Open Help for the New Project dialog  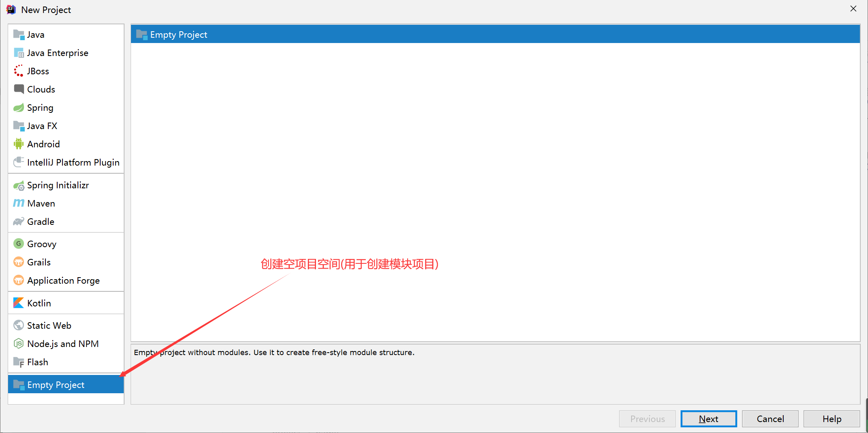click(832, 419)
